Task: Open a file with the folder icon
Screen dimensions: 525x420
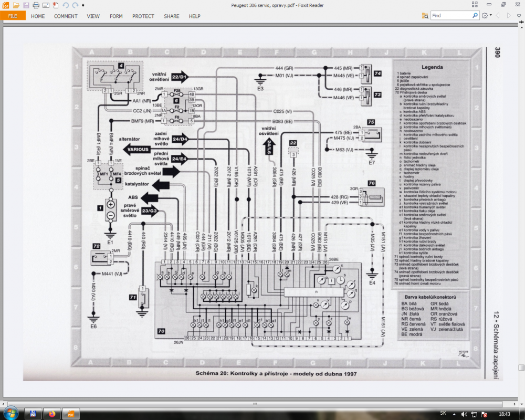Action: pos(16,5)
